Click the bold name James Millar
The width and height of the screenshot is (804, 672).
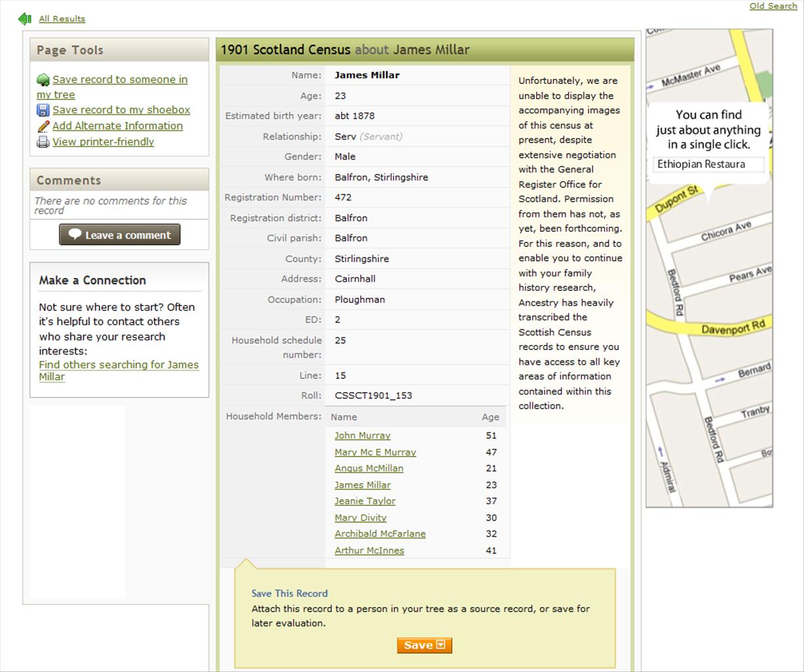click(367, 75)
